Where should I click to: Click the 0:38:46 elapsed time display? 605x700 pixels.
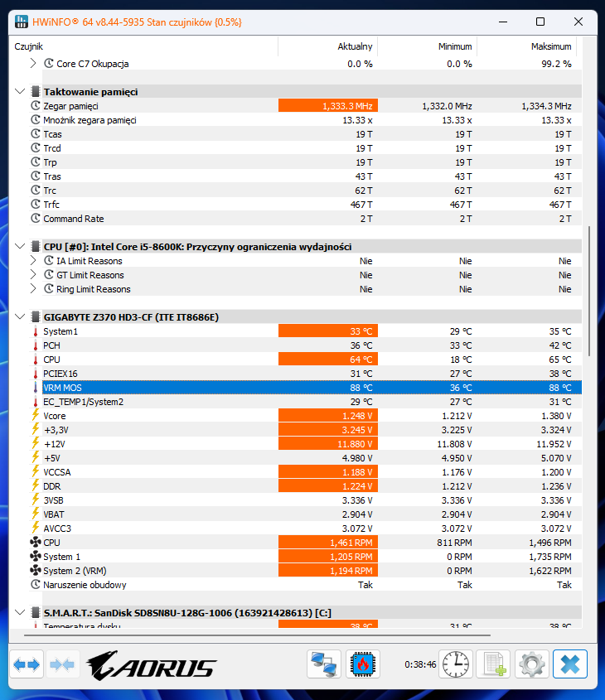click(x=420, y=664)
